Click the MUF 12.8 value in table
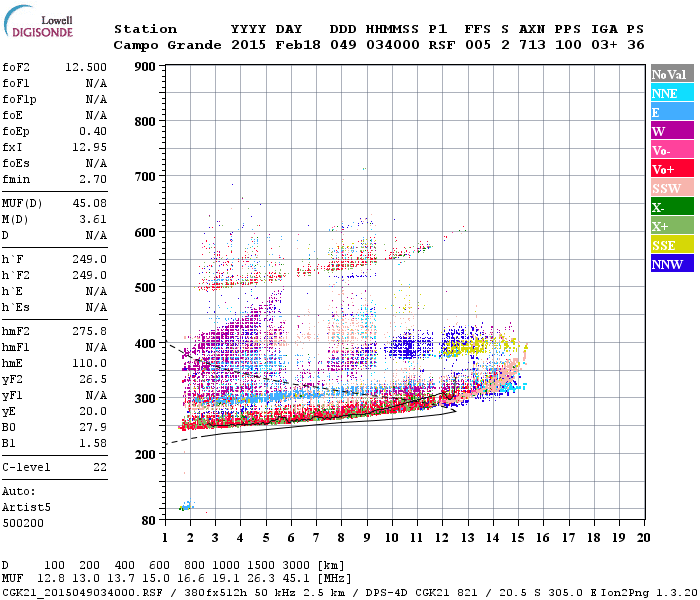 (51, 578)
